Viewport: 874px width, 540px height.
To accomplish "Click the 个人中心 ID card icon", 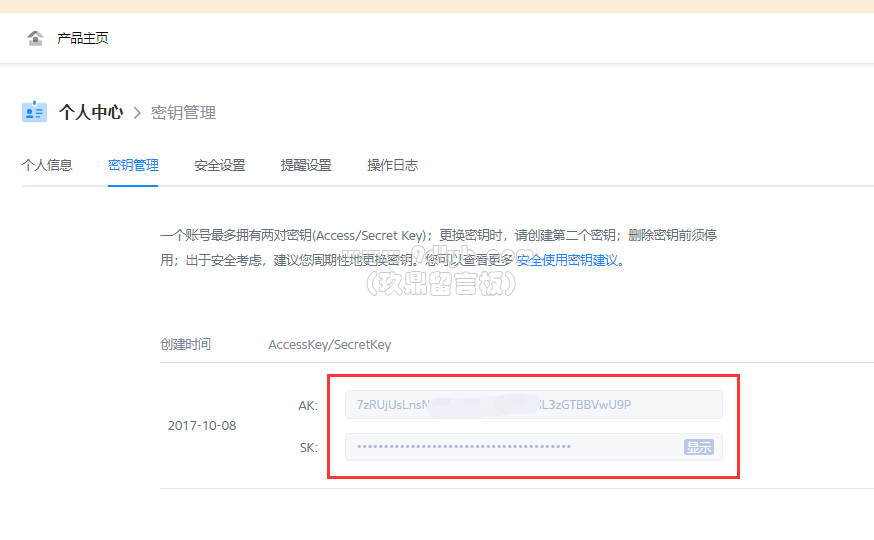I will tap(34, 111).
